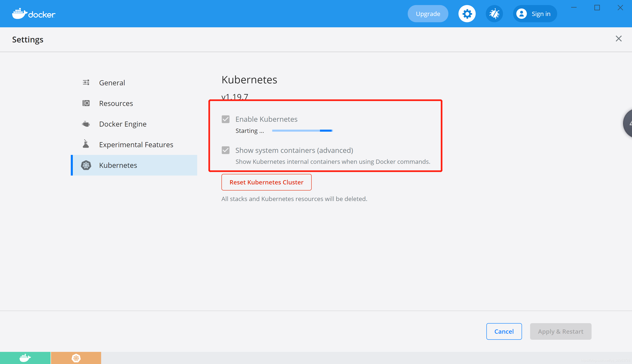
Task: Open the Experimental Features tab
Action: coord(134,145)
